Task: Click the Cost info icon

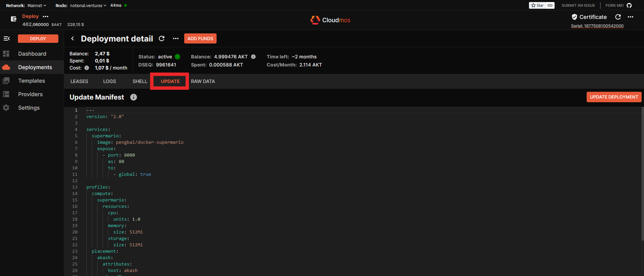Action: pos(87,68)
